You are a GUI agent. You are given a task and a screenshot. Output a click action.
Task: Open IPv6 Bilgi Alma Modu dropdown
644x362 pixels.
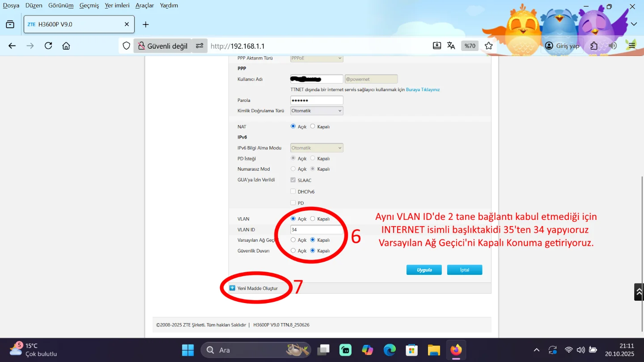click(x=317, y=148)
